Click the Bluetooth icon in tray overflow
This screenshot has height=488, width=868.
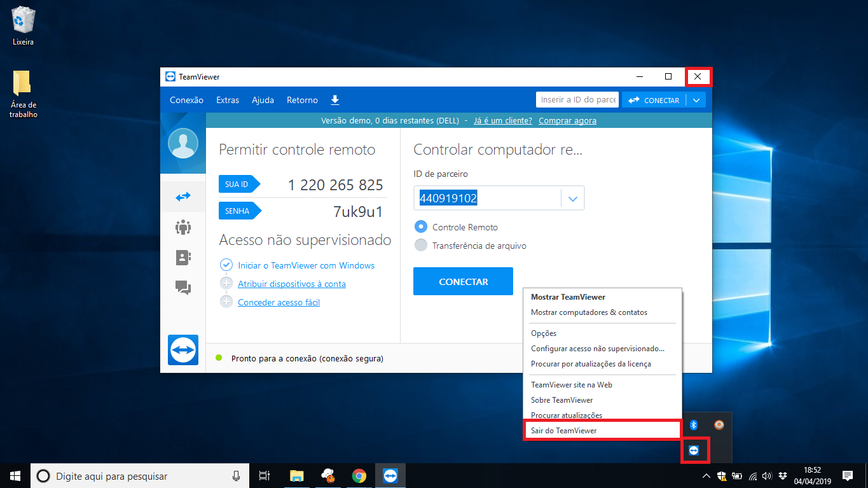pos(694,425)
